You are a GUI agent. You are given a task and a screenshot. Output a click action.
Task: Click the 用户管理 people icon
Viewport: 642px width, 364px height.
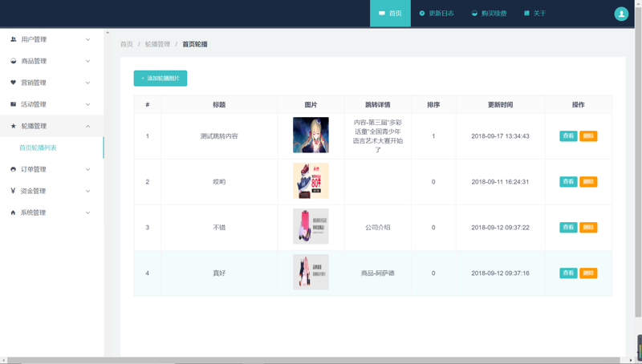[x=13, y=39]
